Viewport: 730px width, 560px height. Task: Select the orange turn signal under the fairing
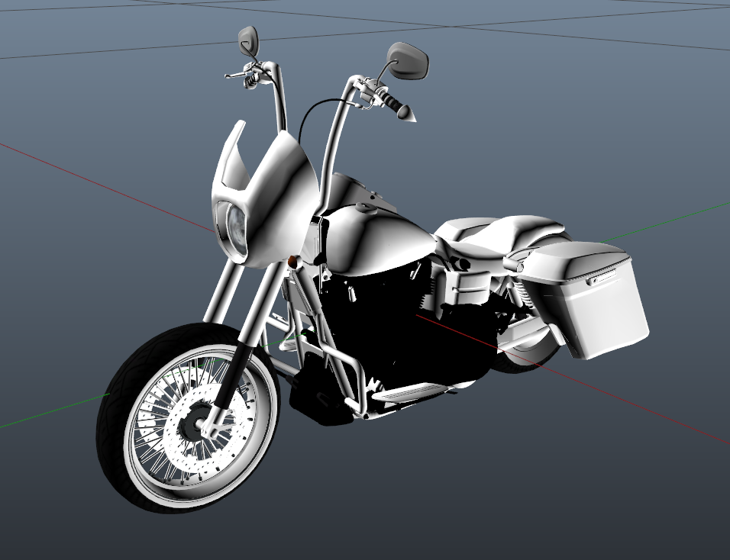point(292,262)
